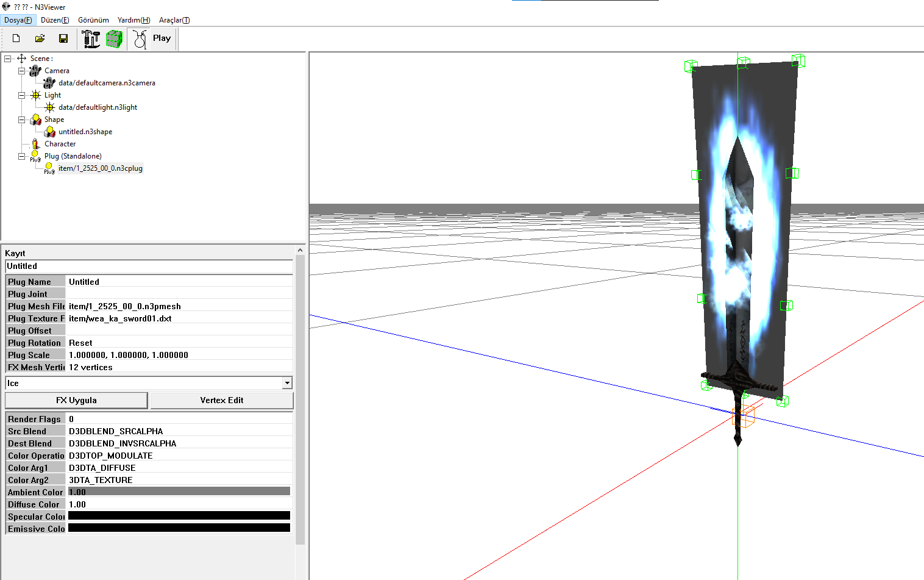Click the green cube toolbar icon
This screenshot has width=924, height=580.
114,39
